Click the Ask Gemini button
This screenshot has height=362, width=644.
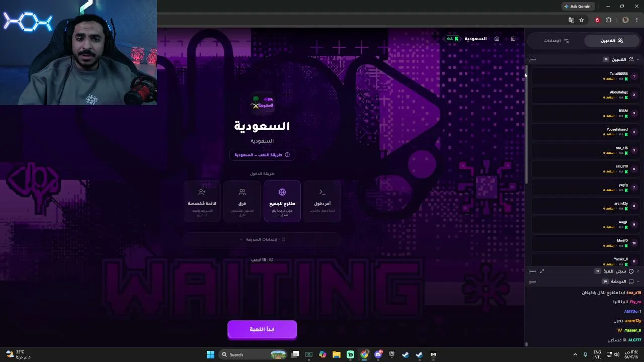coord(578,7)
